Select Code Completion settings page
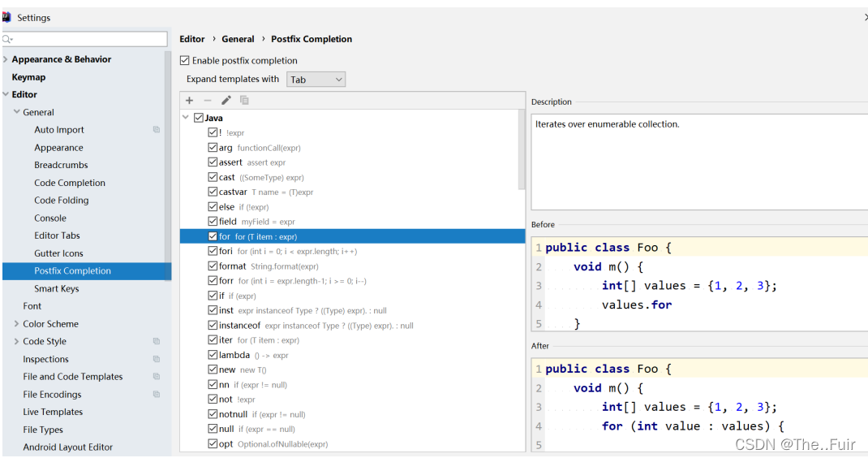Image resolution: width=868 pixels, height=458 pixels. tap(70, 183)
